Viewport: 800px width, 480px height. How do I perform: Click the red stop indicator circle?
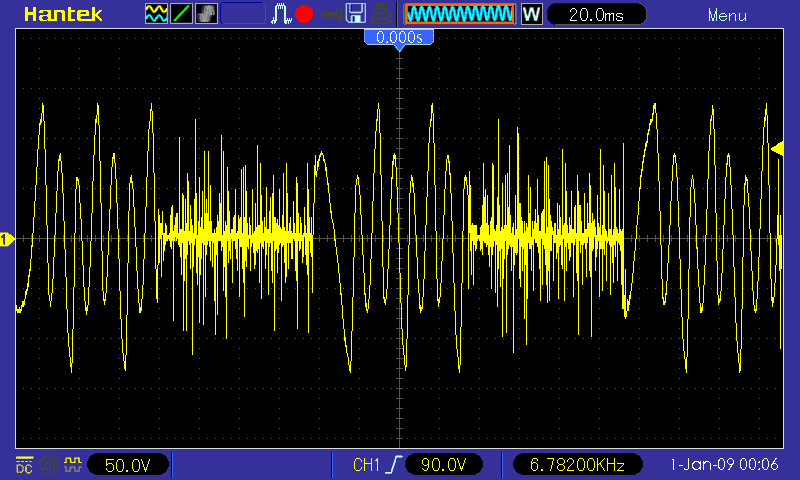[x=304, y=14]
